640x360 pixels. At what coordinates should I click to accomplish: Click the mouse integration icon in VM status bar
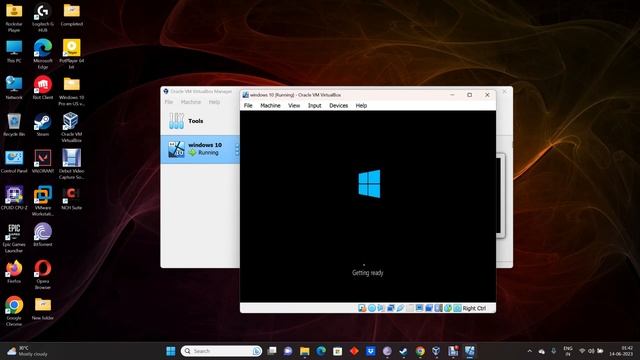448,308
